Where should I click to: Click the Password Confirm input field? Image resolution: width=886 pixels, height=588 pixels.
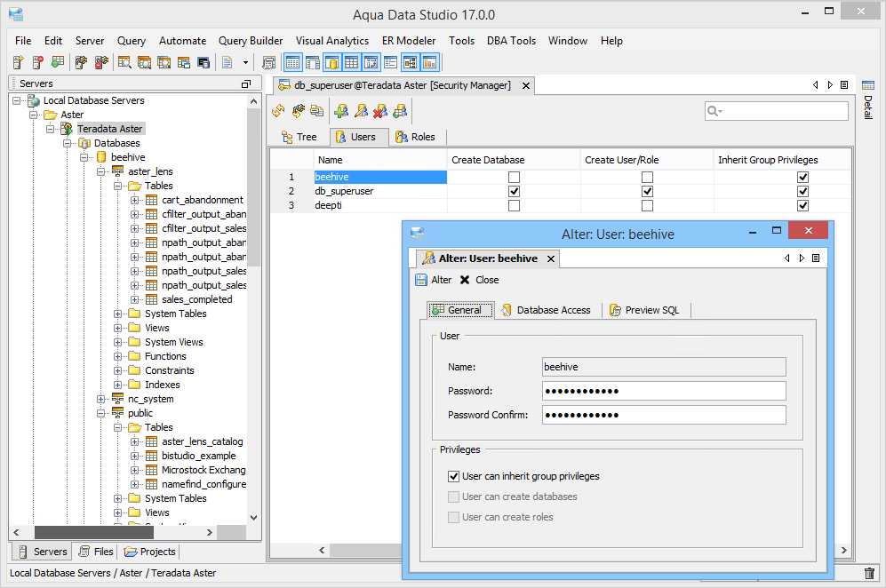click(664, 415)
